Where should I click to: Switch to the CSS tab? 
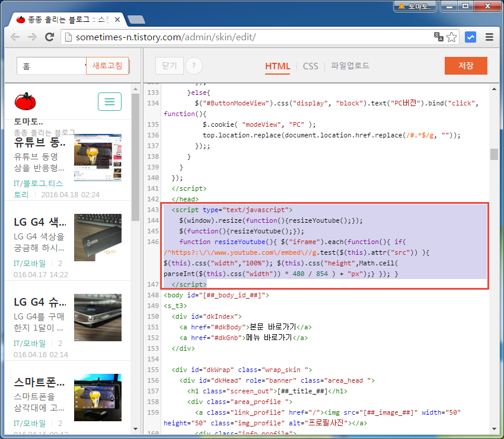(311, 66)
